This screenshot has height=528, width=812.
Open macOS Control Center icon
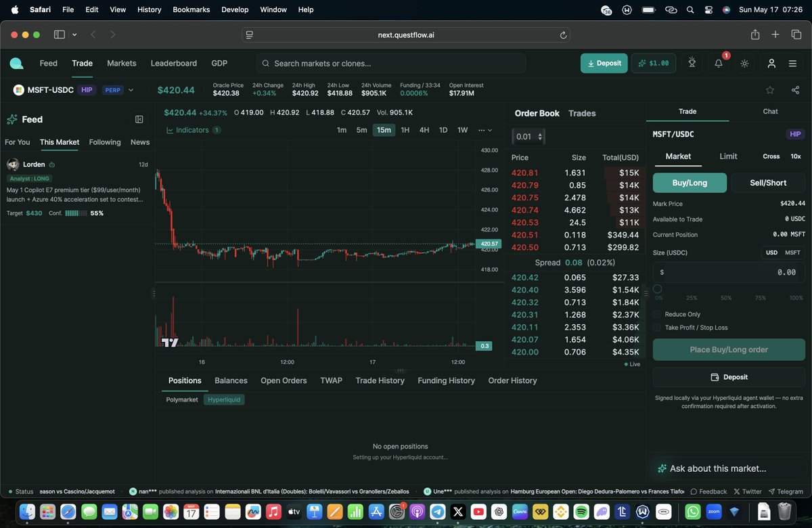coord(708,9)
